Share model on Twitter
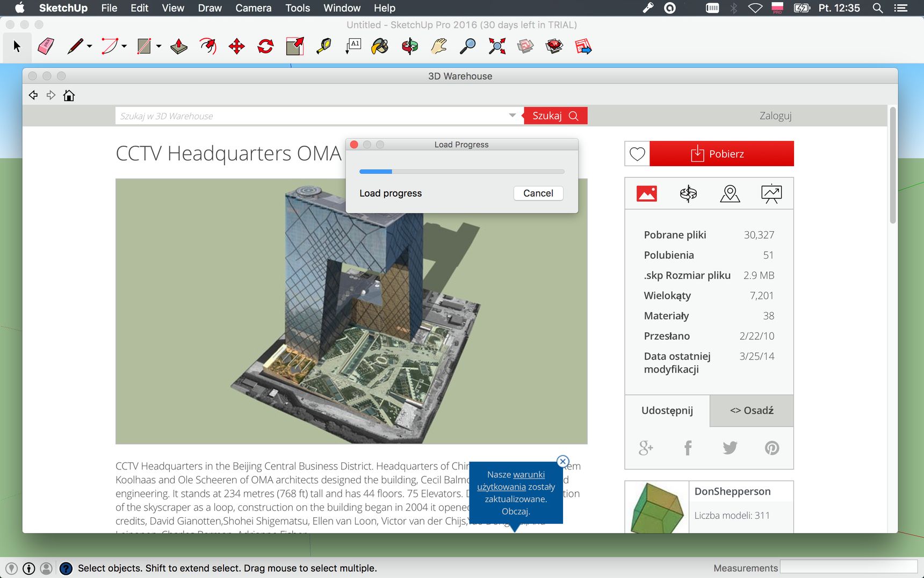Image resolution: width=924 pixels, height=578 pixels. tap(730, 448)
